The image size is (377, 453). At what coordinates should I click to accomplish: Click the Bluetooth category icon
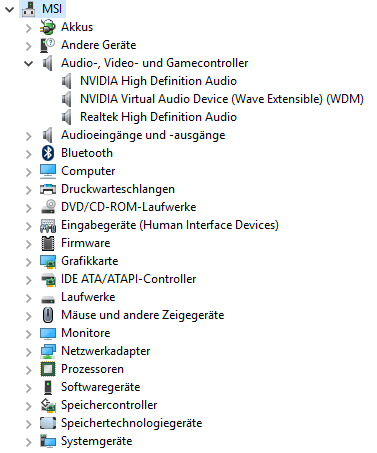[x=48, y=153]
